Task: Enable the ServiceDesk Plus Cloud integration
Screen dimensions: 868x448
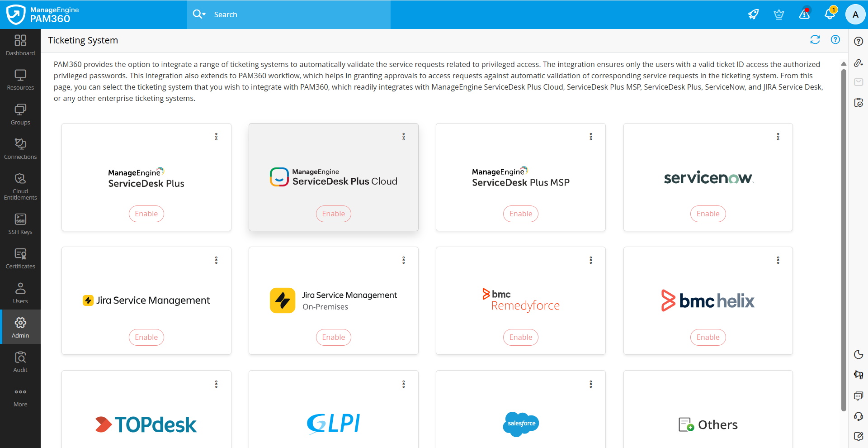Action: 334,214
